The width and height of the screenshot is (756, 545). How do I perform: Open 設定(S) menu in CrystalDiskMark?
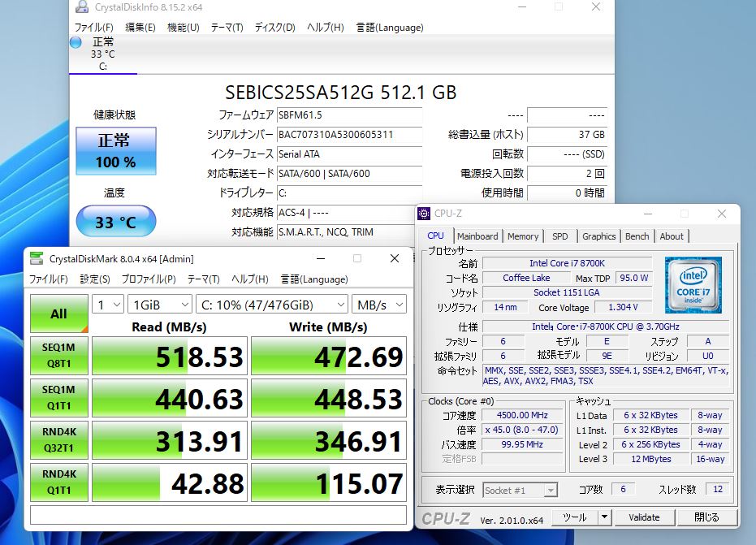click(x=94, y=279)
